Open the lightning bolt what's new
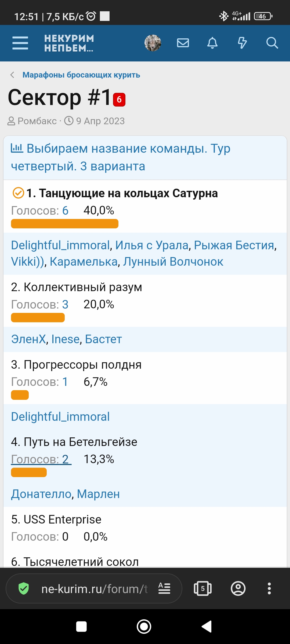Image resolution: width=290 pixels, height=644 pixels. (242, 43)
